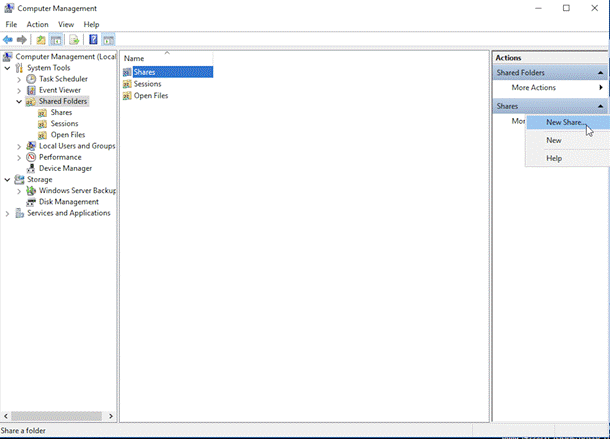Click the Open Files icon in the tree

[x=42, y=135]
